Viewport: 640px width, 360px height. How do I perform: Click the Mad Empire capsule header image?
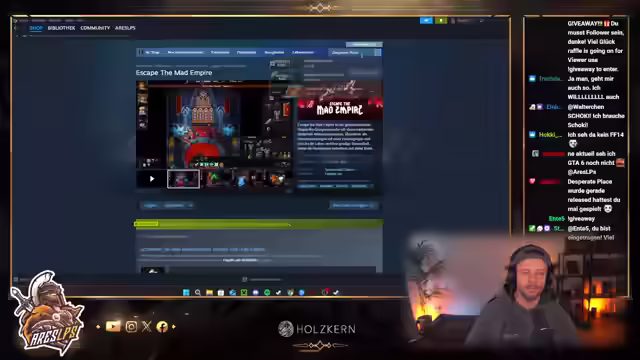(340, 100)
